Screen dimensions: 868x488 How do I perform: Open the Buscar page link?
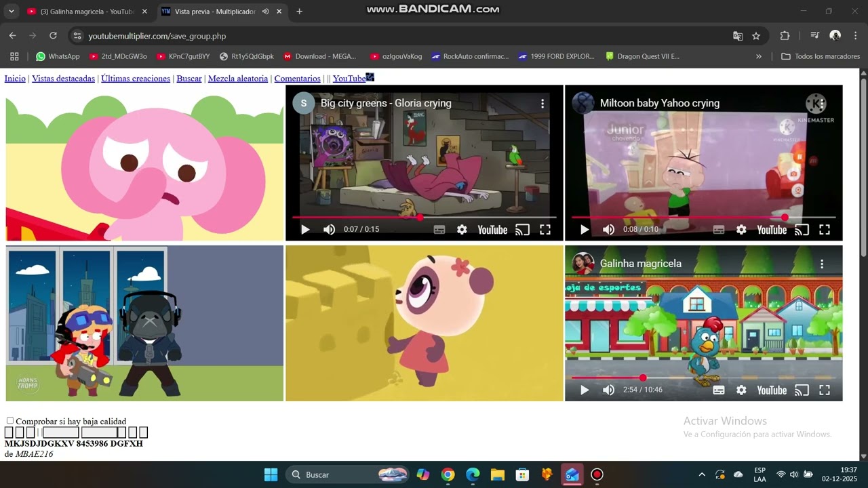[189, 79]
